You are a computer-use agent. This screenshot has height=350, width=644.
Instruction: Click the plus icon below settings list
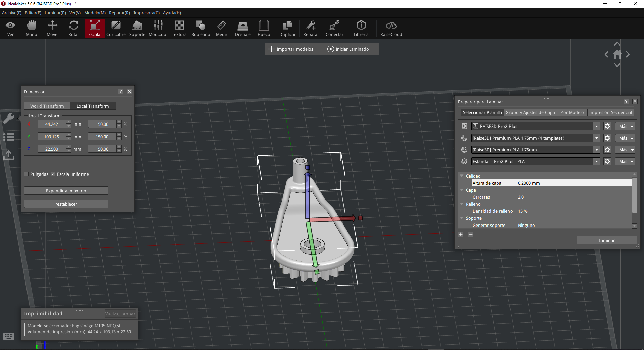click(461, 234)
